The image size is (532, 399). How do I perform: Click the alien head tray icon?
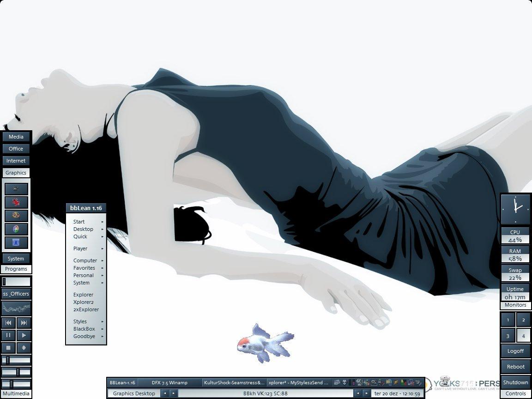coord(345,382)
